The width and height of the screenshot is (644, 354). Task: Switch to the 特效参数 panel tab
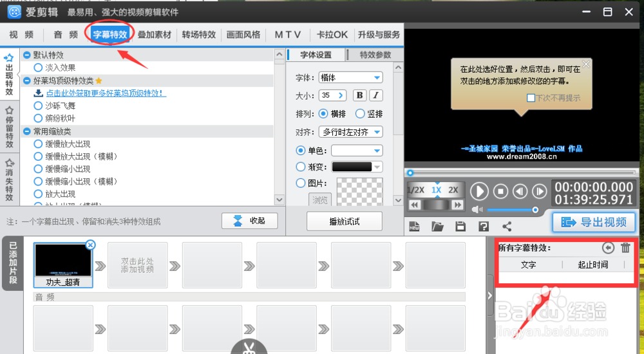375,55
